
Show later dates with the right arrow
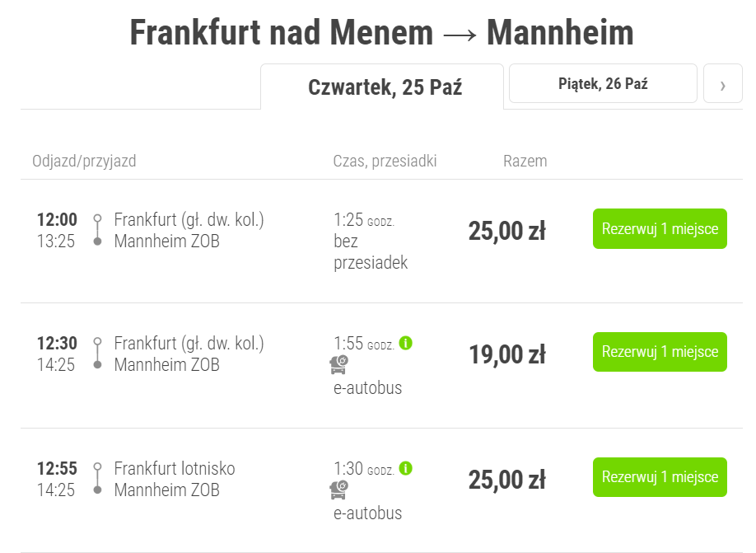[x=723, y=83]
